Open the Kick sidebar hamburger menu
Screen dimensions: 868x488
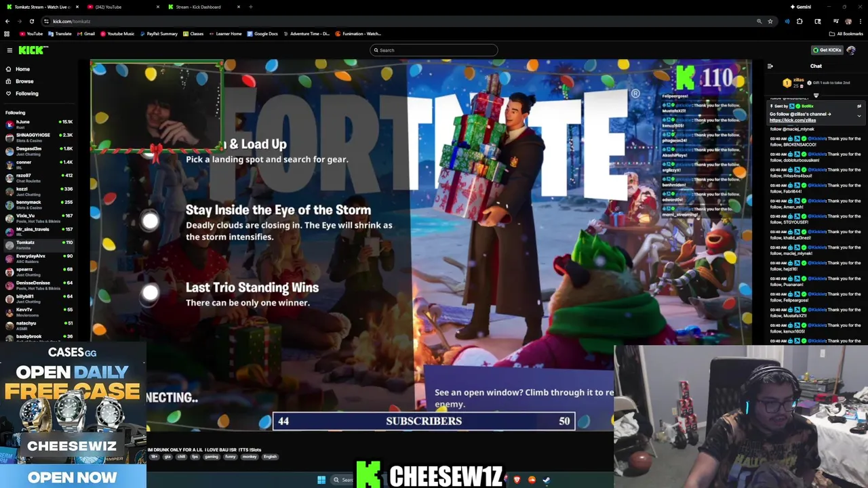click(x=9, y=50)
